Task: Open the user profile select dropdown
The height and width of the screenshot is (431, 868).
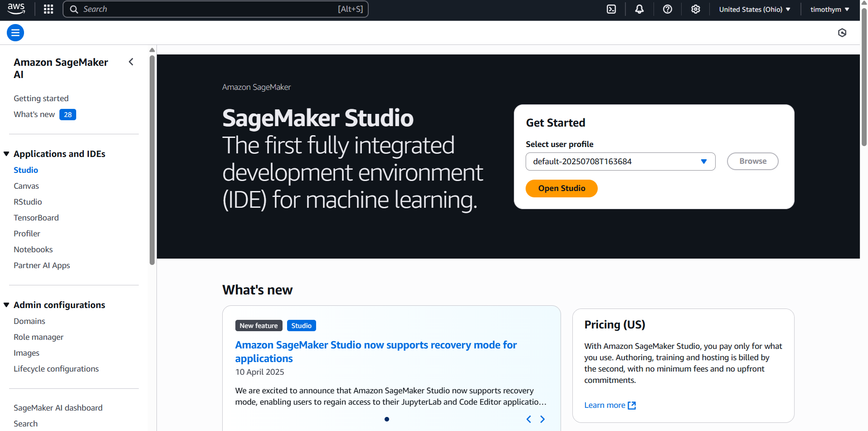Action: pos(620,162)
